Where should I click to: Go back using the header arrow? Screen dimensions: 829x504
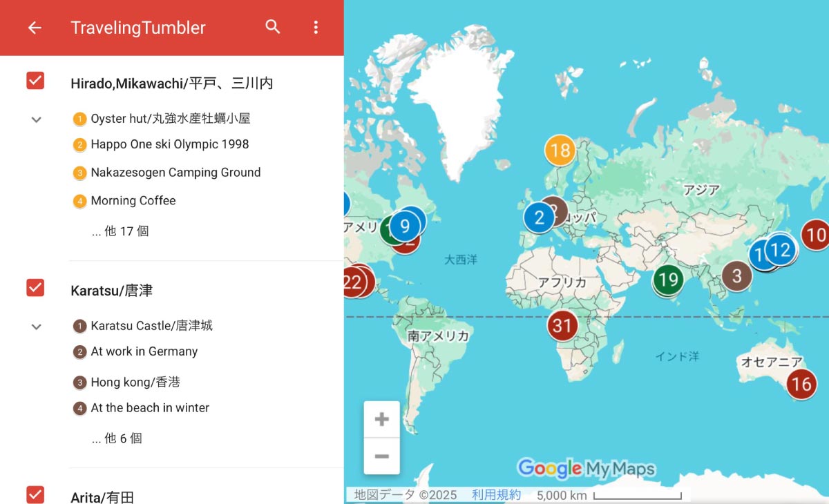point(35,28)
